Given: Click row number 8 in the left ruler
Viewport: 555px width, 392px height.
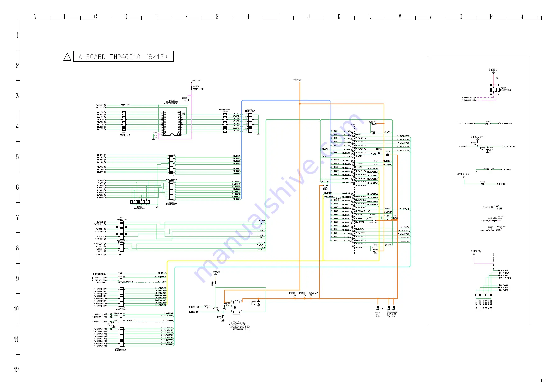Looking at the screenshot, I should [x=17, y=248].
